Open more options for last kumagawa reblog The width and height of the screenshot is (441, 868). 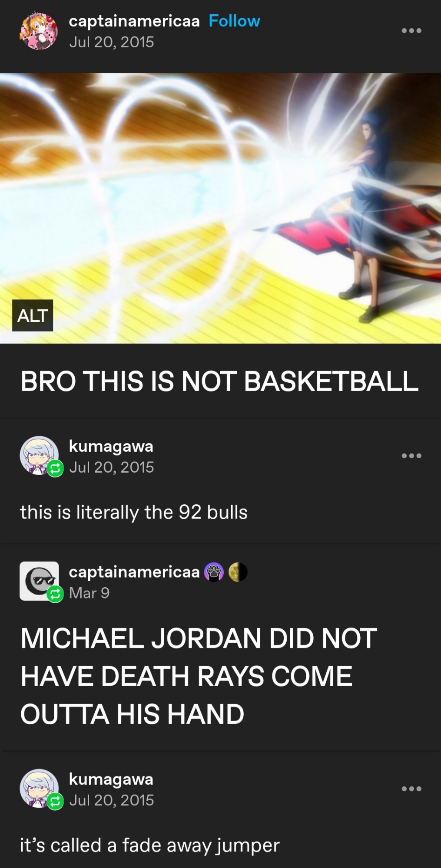tap(411, 789)
